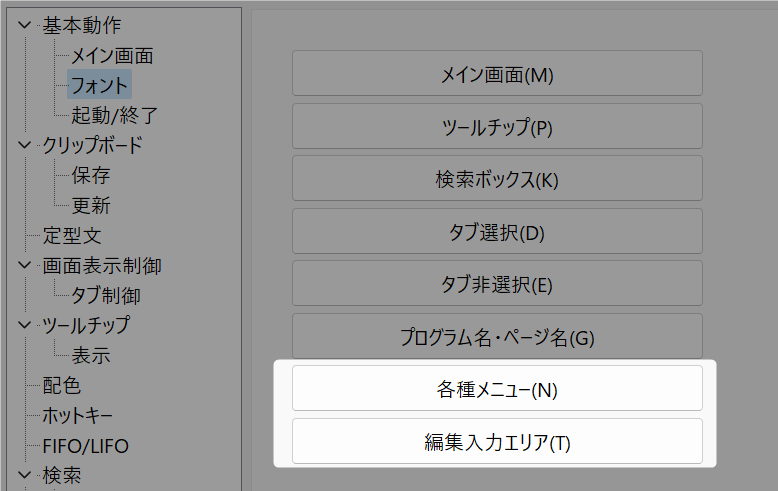Collapse the 画面表示制御 tree node

(x=24, y=266)
